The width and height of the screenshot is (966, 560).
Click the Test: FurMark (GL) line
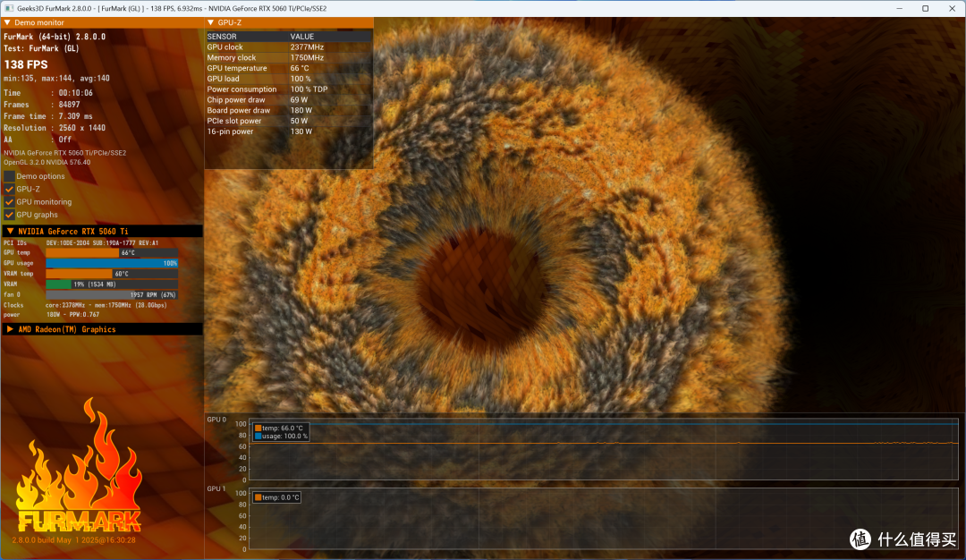(41, 48)
